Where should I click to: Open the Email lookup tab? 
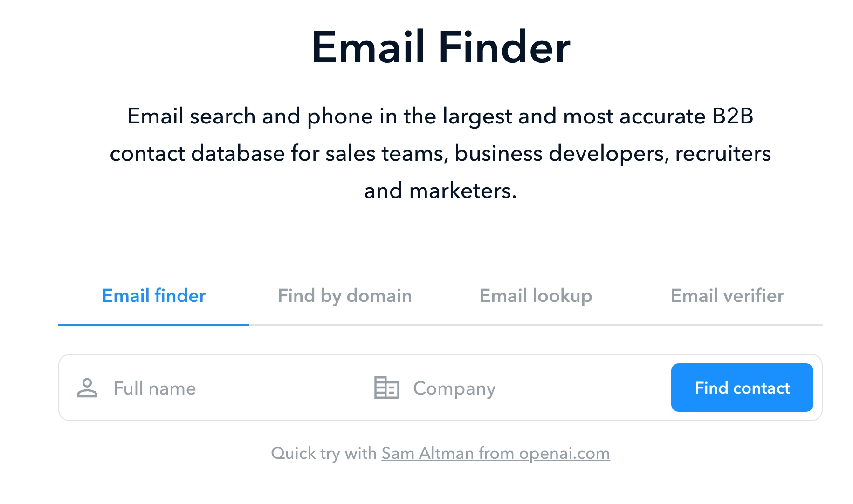point(535,295)
